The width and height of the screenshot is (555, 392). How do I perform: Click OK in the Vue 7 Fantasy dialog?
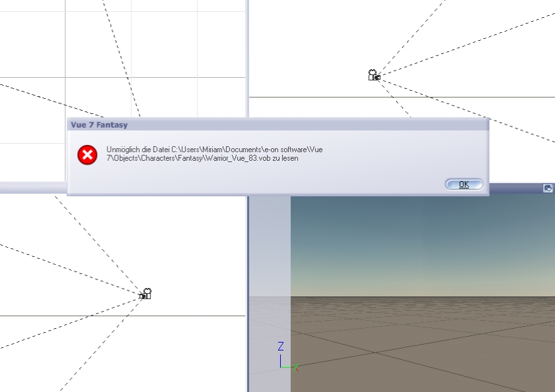[463, 184]
